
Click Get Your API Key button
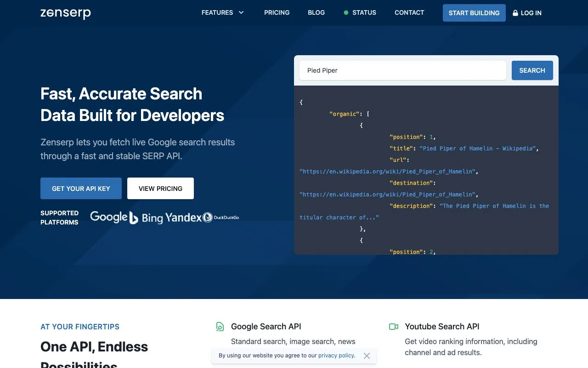click(81, 189)
